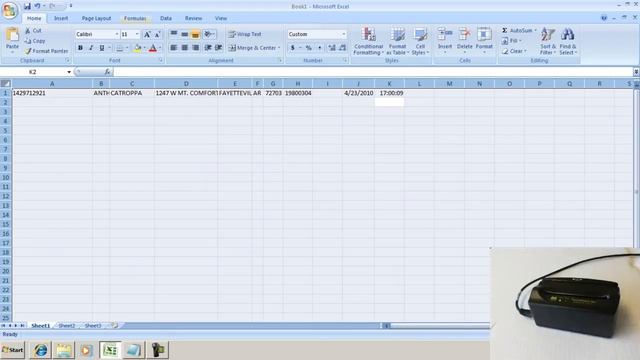Switch to the Data tab

click(166, 18)
